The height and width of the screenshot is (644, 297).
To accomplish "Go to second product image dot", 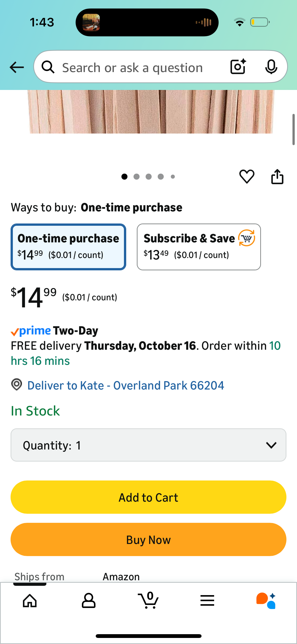I will click(137, 177).
